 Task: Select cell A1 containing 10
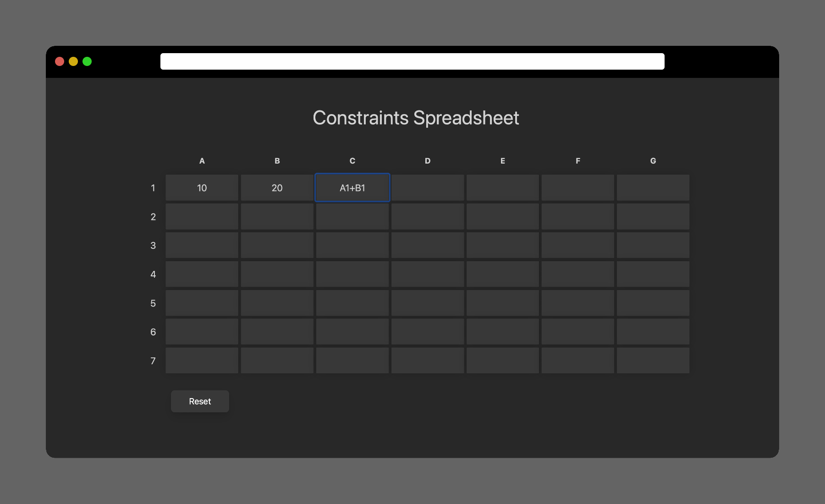coord(202,188)
